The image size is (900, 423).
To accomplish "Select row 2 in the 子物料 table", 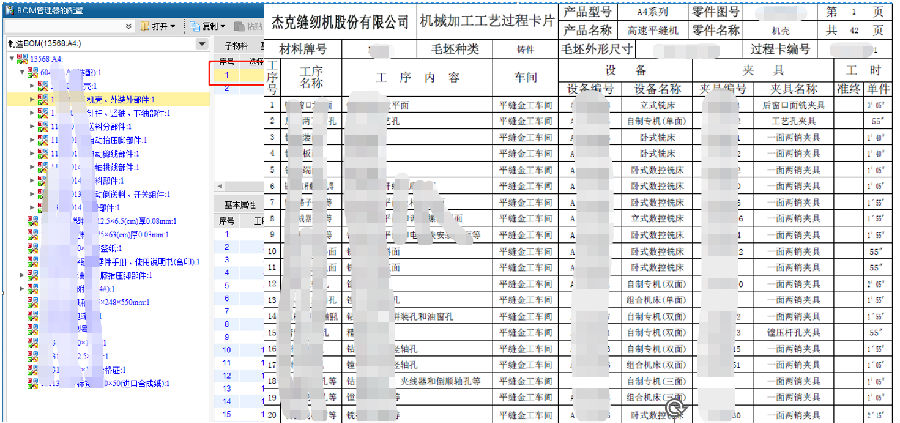I will coord(239,88).
